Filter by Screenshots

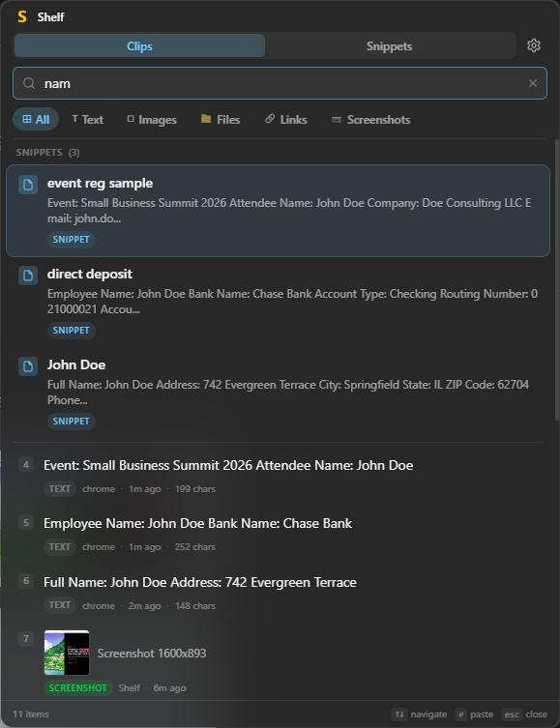click(x=371, y=119)
